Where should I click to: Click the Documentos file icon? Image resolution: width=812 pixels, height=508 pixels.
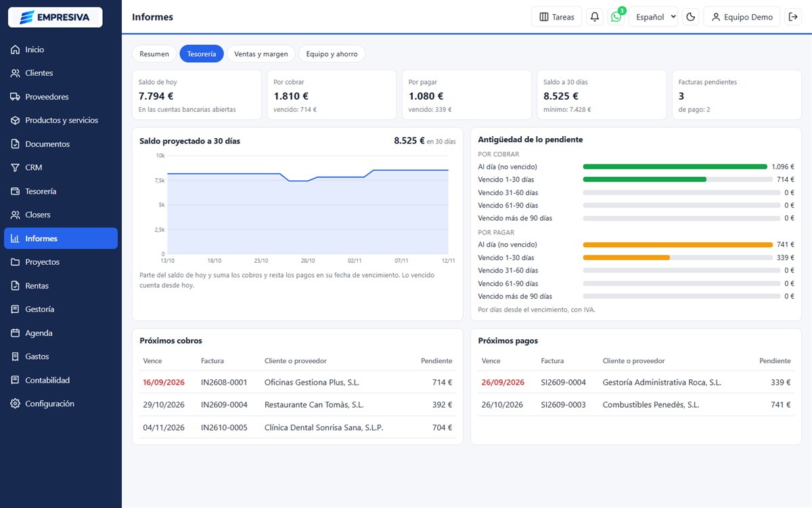(x=15, y=144)
